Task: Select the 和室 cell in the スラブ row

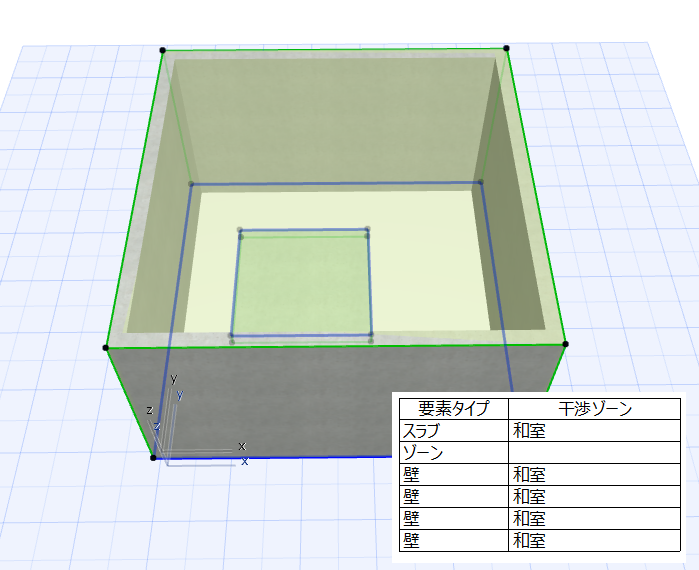Action: (x=595, y=431)
